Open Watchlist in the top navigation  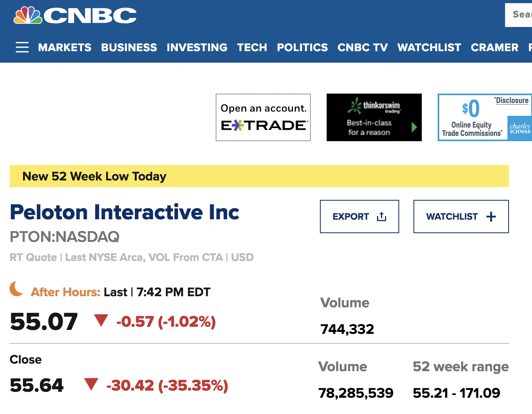(429, 48)
